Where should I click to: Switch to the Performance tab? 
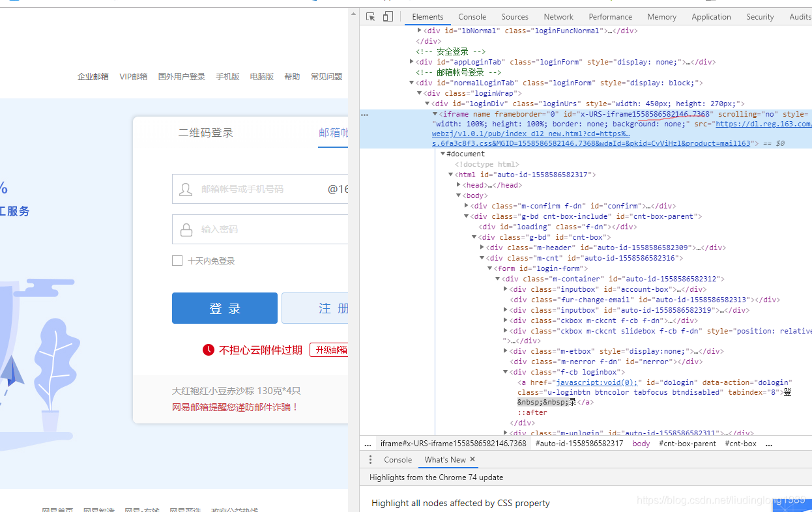click(x=611, y=17)
